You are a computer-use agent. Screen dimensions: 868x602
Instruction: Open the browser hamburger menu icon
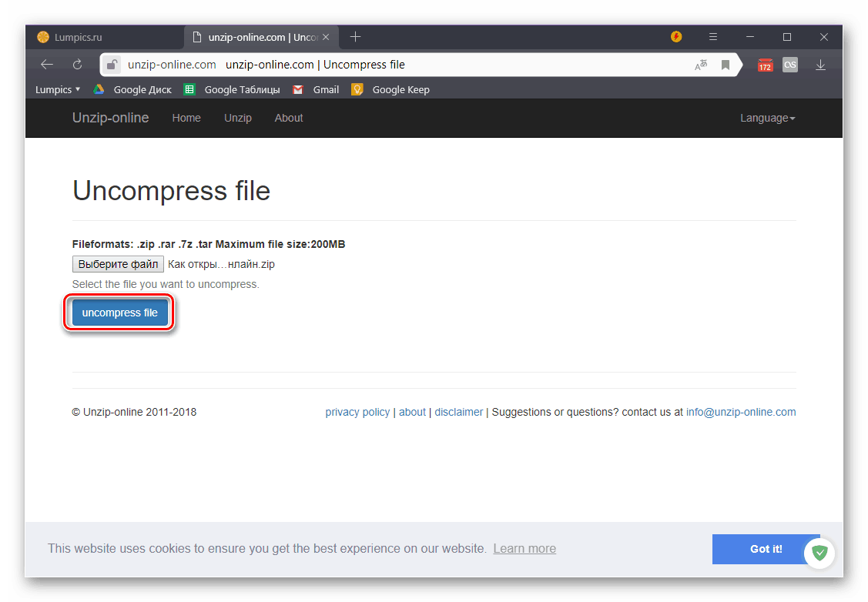(x=713, y=37)
